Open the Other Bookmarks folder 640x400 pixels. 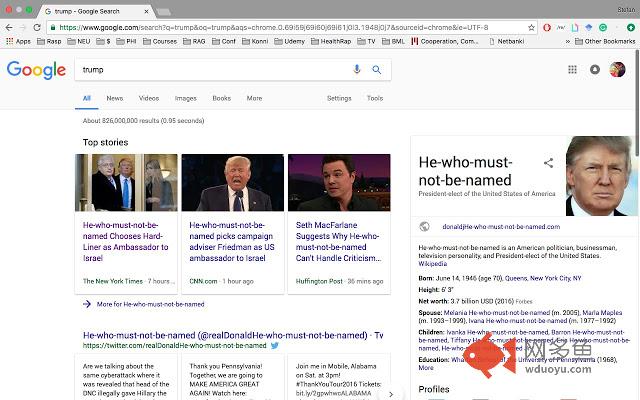pos(605,41)
